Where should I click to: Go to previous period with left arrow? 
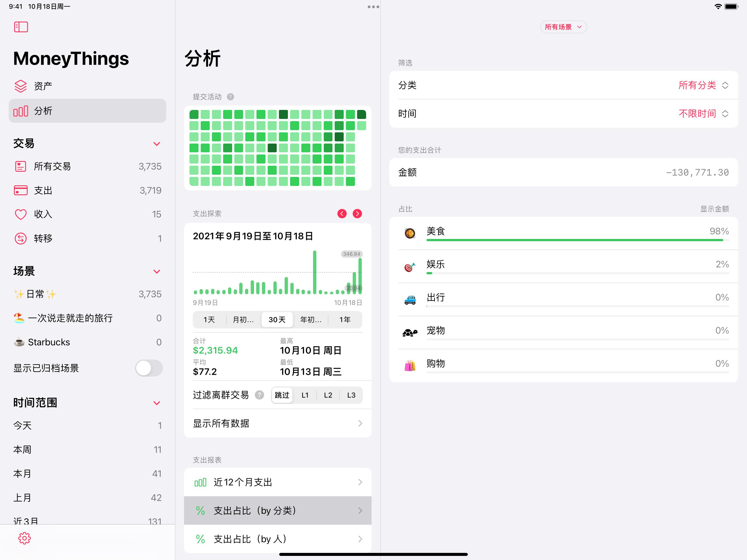[x=342, y=214]
